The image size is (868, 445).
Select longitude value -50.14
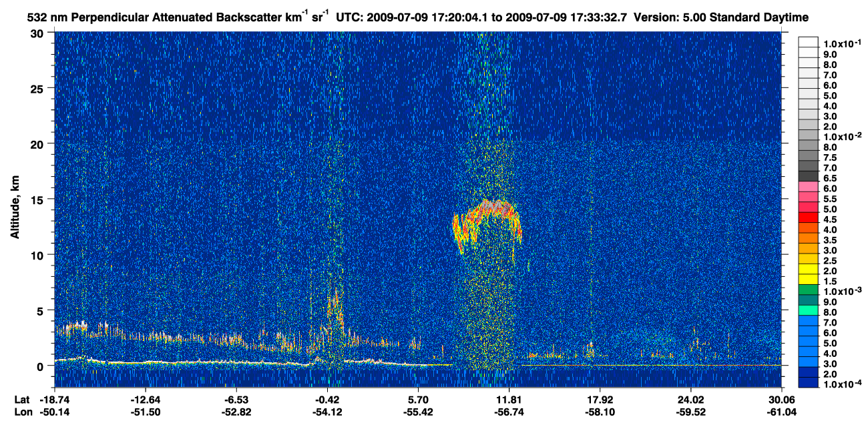pos(55,412)
